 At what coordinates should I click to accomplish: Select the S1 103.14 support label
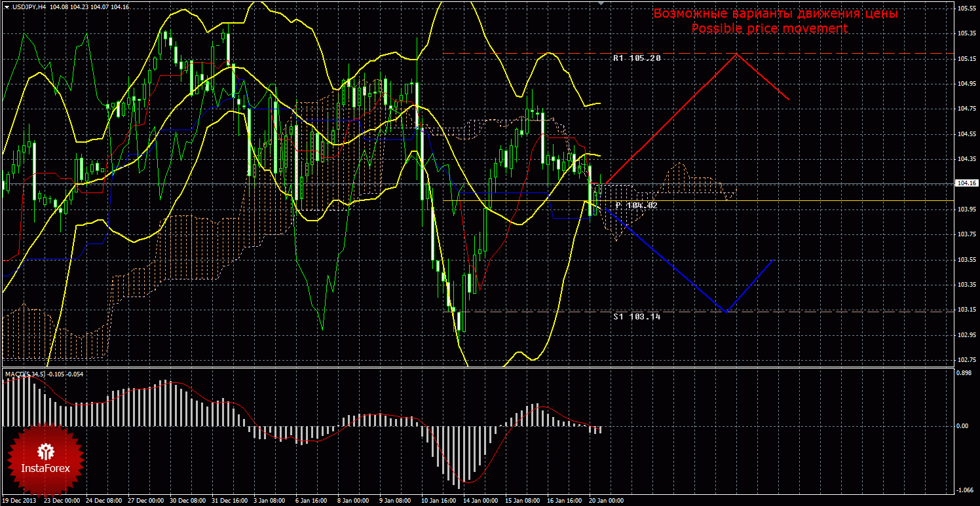coord(637,316)
